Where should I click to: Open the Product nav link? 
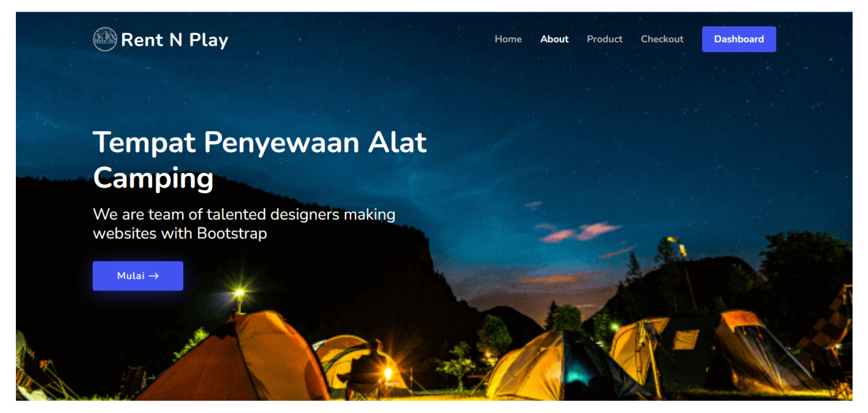tap(604, 39)
